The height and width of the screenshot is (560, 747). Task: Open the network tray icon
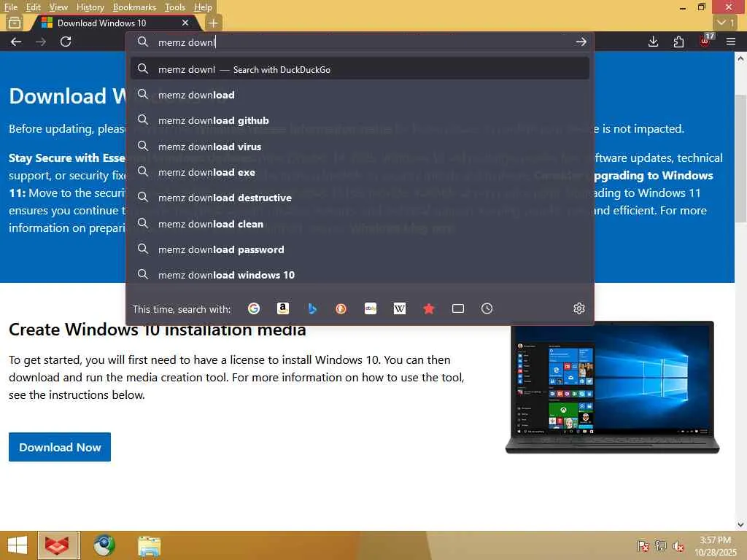click(x=661, y=545)
